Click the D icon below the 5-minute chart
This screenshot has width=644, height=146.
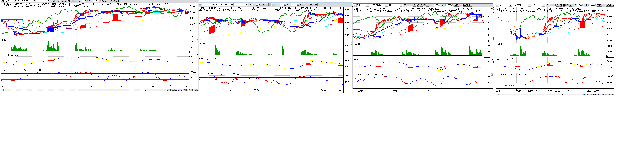(x=184, y=90)
